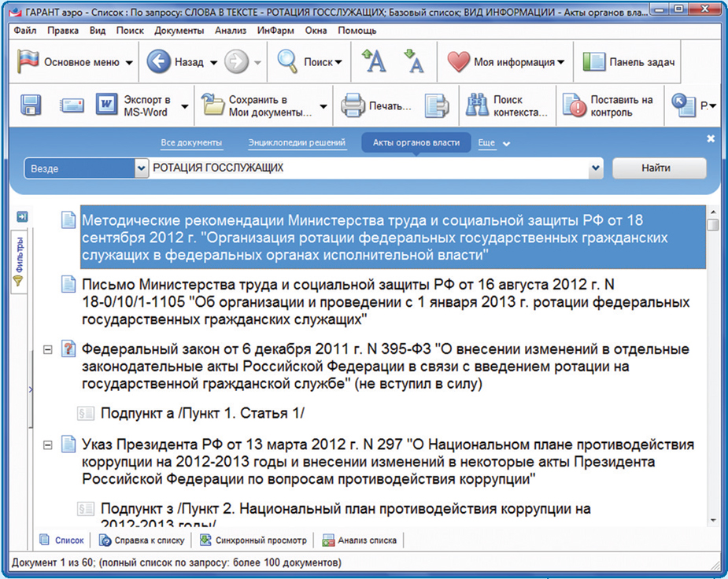The height and width of the screenshot is (579, 728).
Task: Expand the Еще tabs chevron
Action: [x=506, y=144]
